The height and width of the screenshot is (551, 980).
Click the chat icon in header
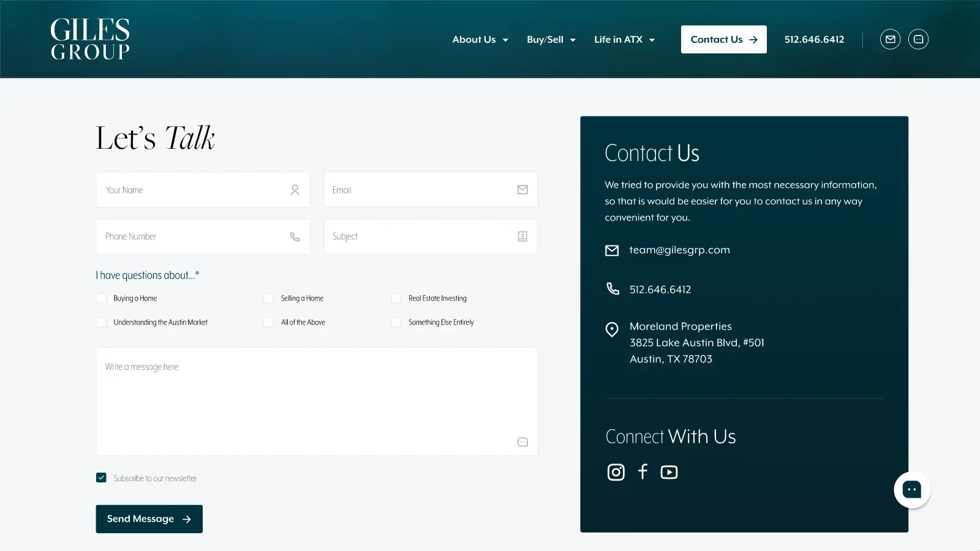[x=918, y=39]
